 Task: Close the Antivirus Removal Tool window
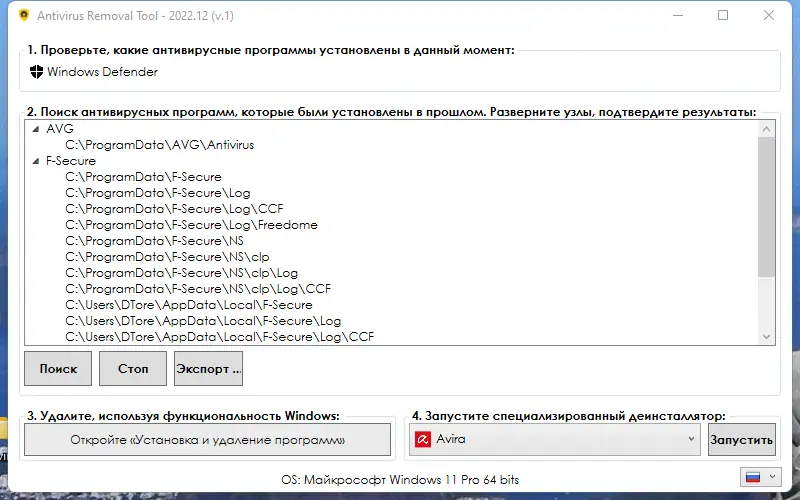[769, 15]
